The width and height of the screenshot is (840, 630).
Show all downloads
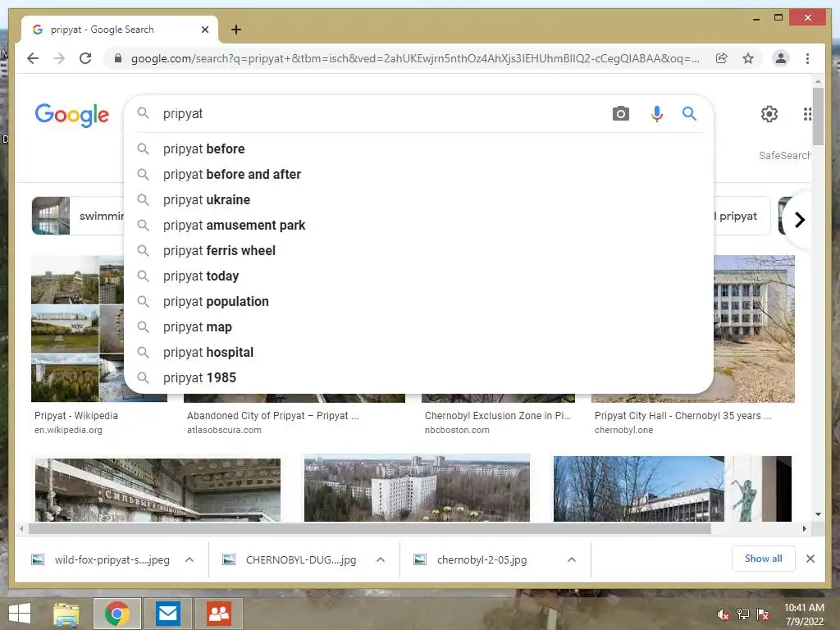[x=764, y=559]
